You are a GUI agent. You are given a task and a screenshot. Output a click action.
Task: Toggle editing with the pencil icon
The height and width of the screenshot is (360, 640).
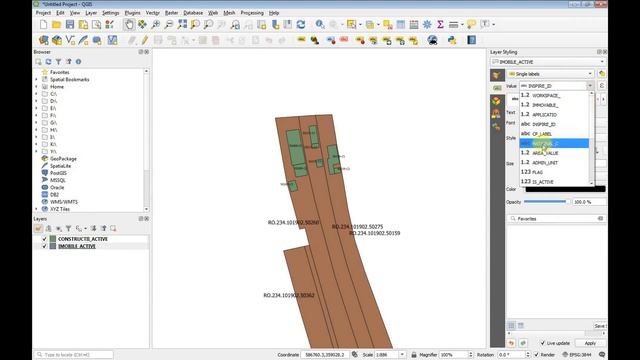(144, 40)
